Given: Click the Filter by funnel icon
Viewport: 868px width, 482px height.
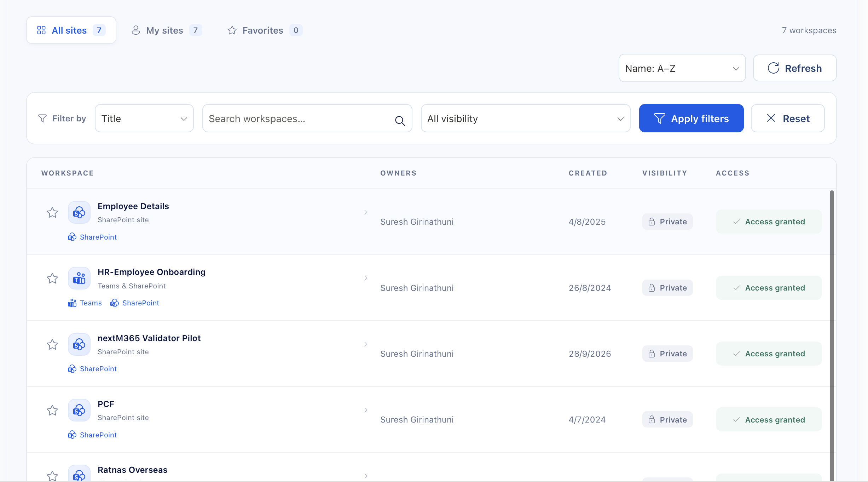Looking at the screenshot, I should [x=42, y=118].
